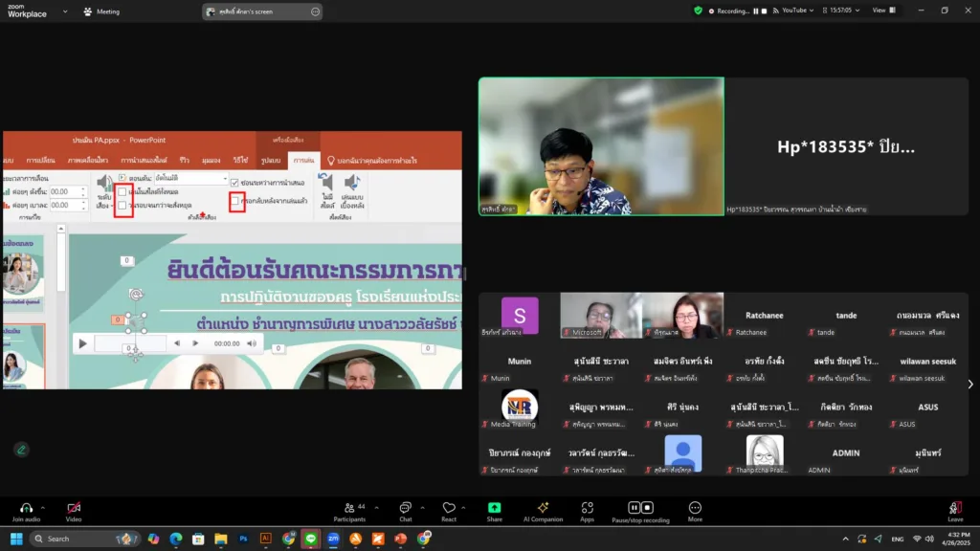Switch to the Meeting tab
Image resolution: width=980 pixels, height=551 pixels.
[101, 11]
